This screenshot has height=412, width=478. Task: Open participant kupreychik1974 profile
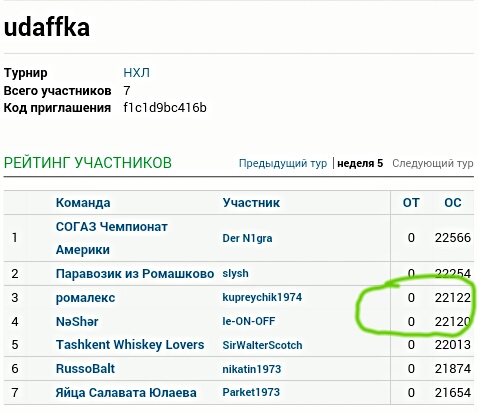point(262,297)
